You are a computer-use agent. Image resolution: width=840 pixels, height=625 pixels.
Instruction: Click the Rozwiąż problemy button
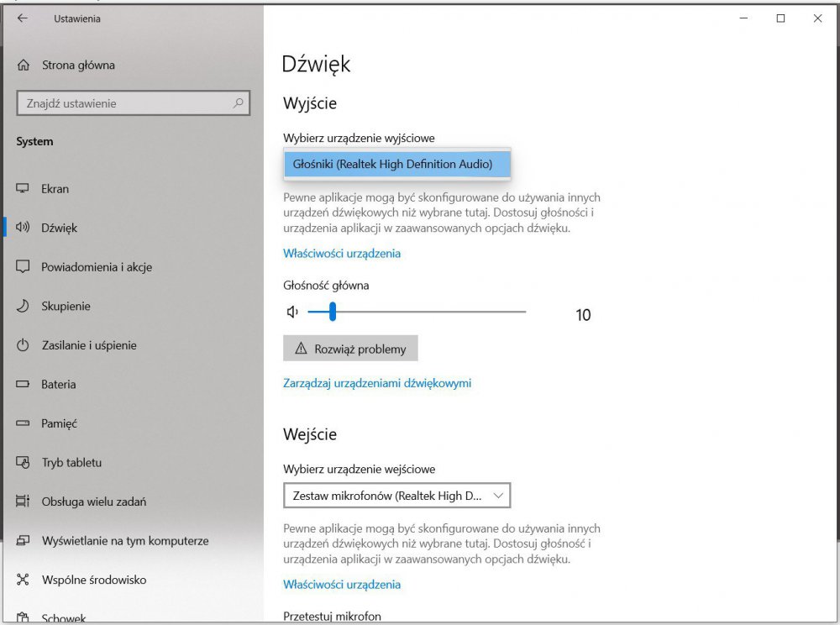point(350,349)
